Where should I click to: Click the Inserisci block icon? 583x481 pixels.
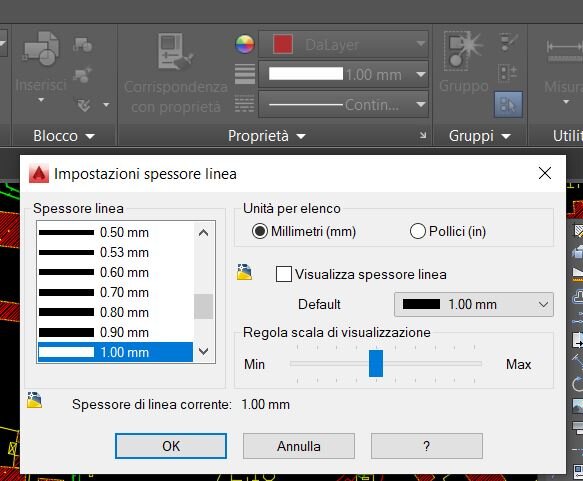[x=41, y=49]
